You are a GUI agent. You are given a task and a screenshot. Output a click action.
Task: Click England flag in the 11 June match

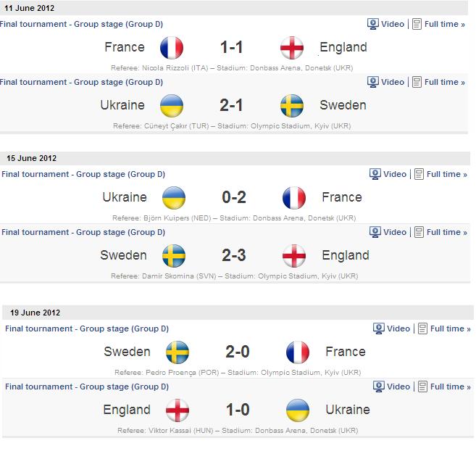click(292, 48)
